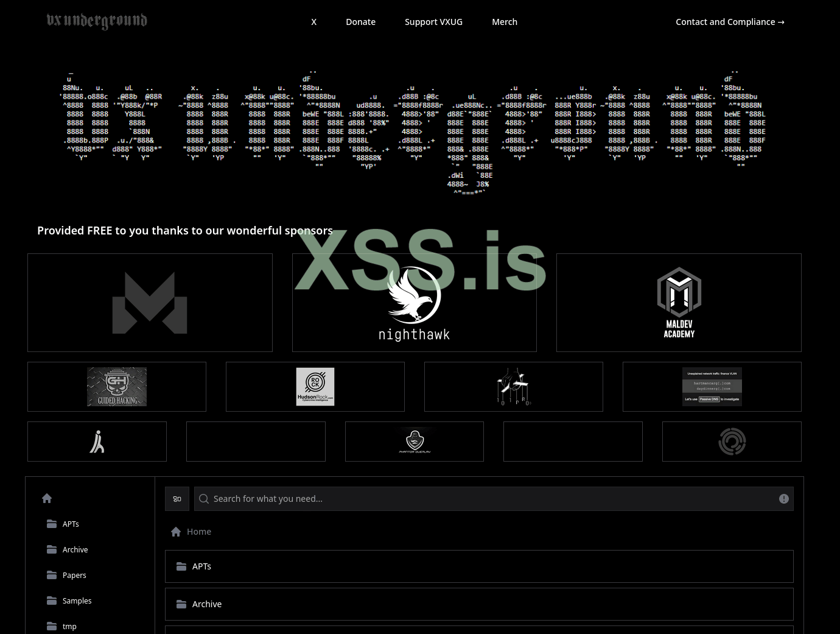Click 'Provided FREE to you' sponsors heading
The image size is (840, 634).
(x=185, y=230)
